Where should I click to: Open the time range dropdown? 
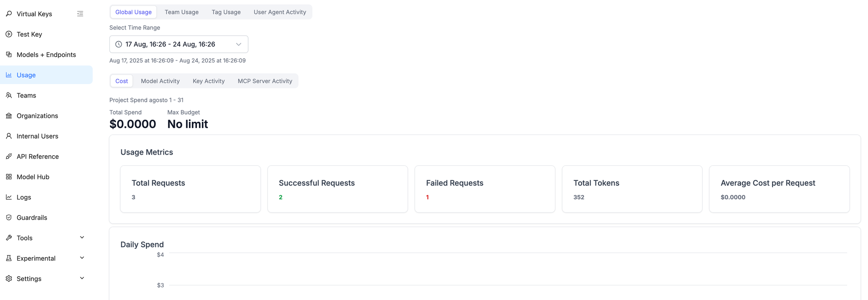178,44
